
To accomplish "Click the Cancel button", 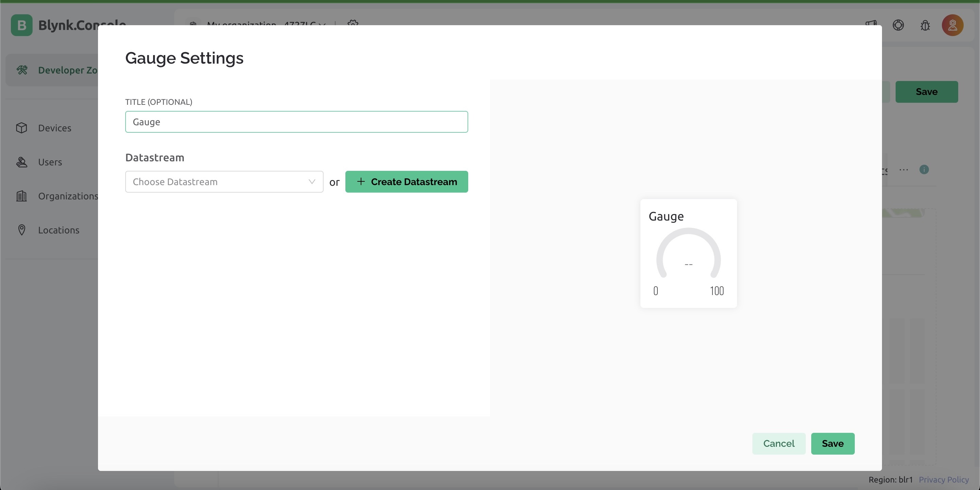I will 779,444.
